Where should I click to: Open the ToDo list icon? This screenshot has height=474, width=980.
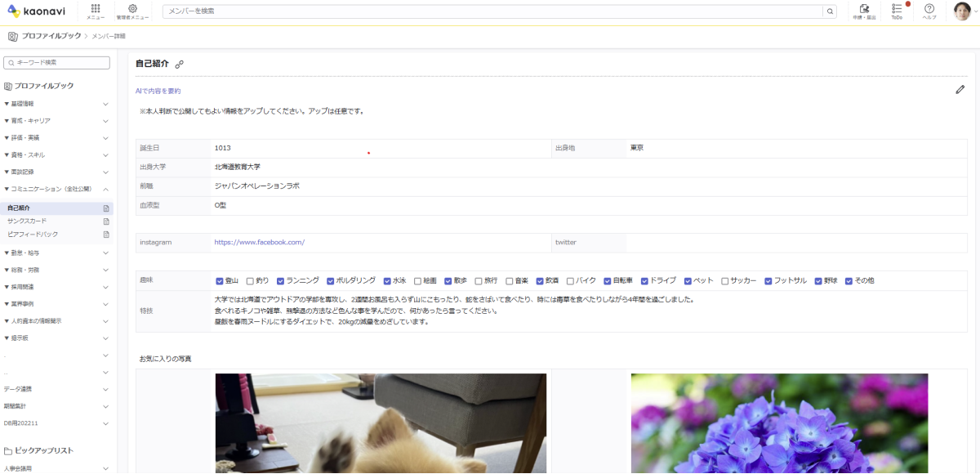(x=897, y=8)
